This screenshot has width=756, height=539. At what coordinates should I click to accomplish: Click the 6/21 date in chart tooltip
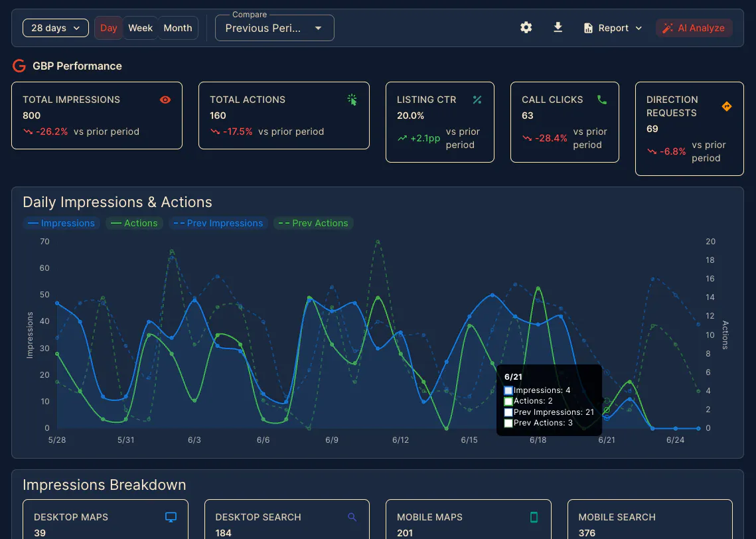point(513,377)
